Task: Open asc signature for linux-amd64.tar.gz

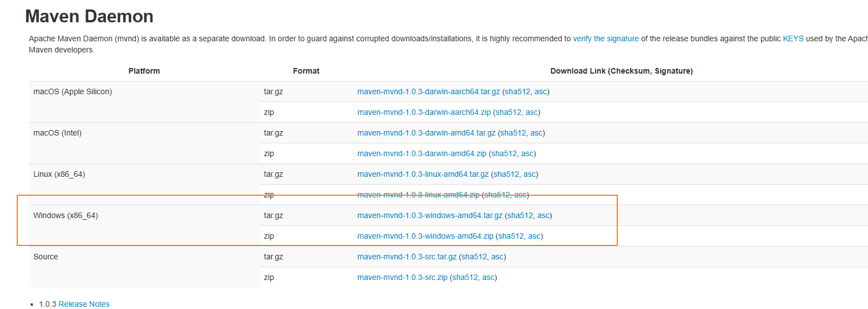Action: pos(529,174)
